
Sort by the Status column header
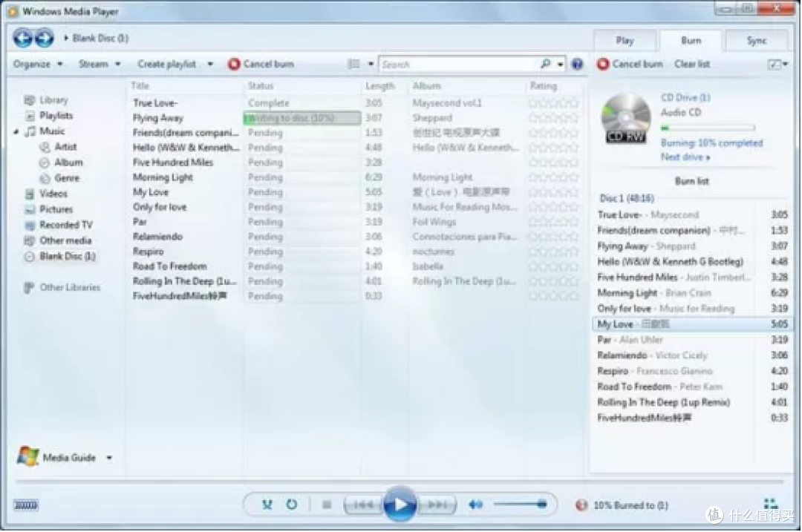(261, 86)
